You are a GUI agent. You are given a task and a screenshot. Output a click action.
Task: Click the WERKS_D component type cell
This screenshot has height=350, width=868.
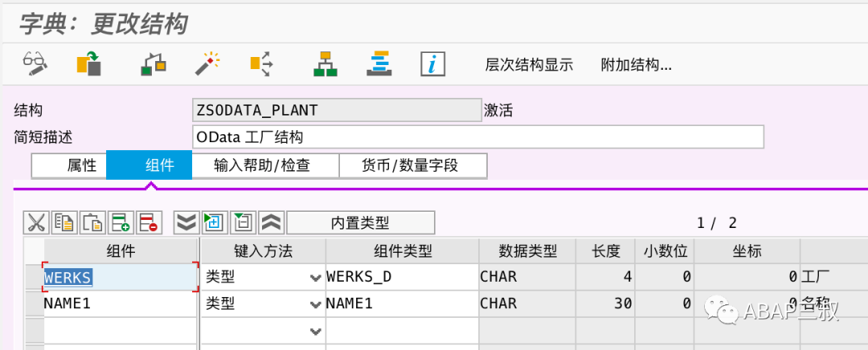402,277
